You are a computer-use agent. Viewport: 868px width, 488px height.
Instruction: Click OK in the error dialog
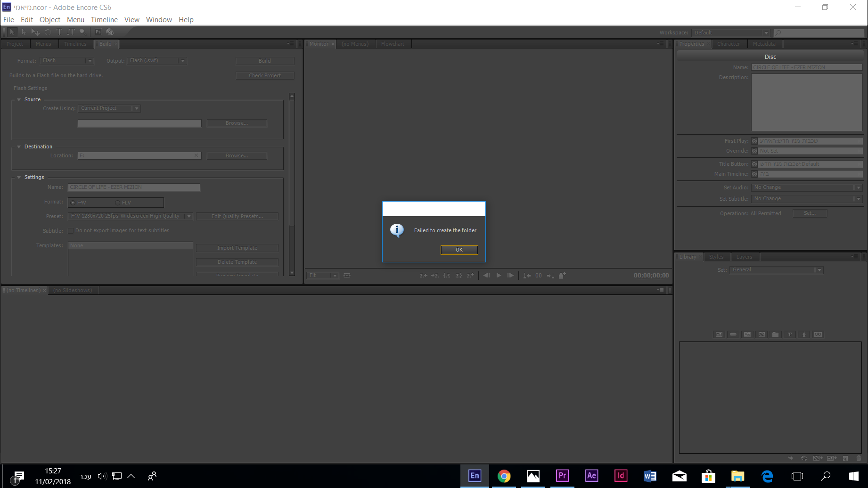coord(459,250)
